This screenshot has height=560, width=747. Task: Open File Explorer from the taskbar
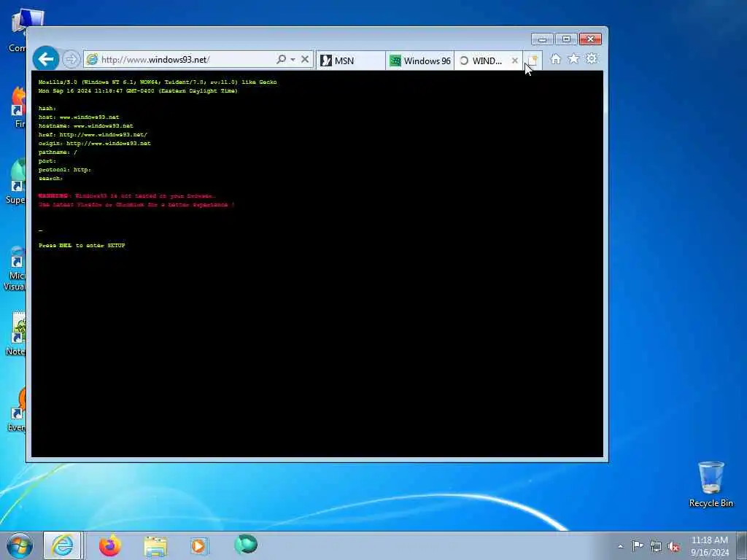tap(155, 545)
